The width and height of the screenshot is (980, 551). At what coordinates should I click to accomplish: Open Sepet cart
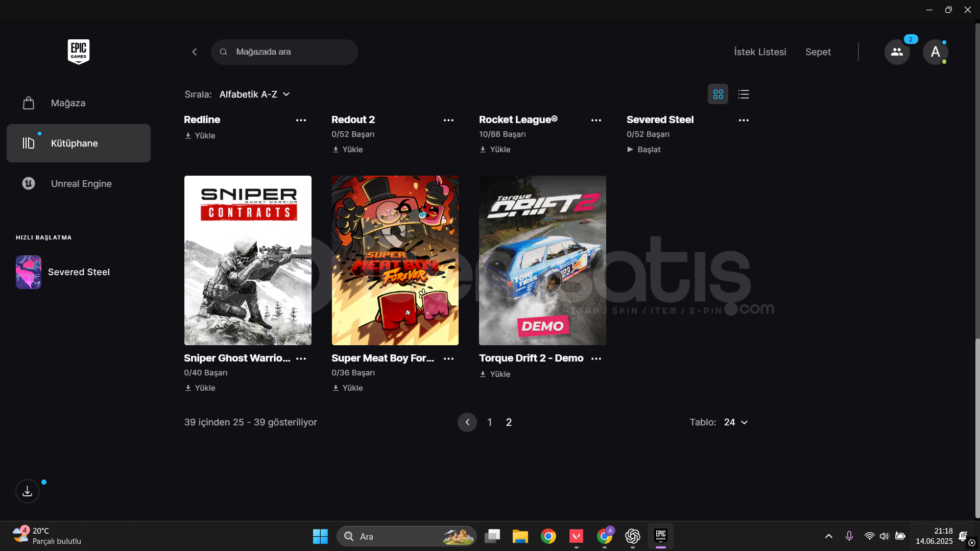[x=818, y=52]
